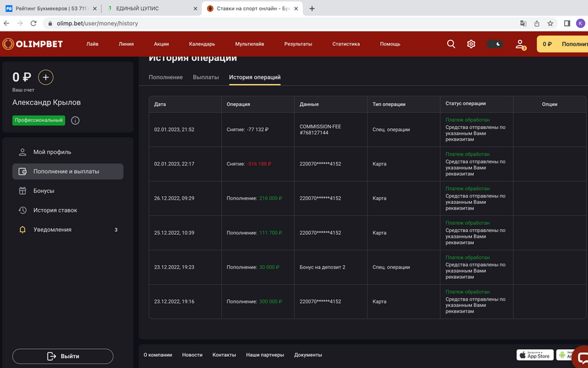Open the search magnifier in header
The height and width of the screenshot is (368, 588).
(451, 44)
